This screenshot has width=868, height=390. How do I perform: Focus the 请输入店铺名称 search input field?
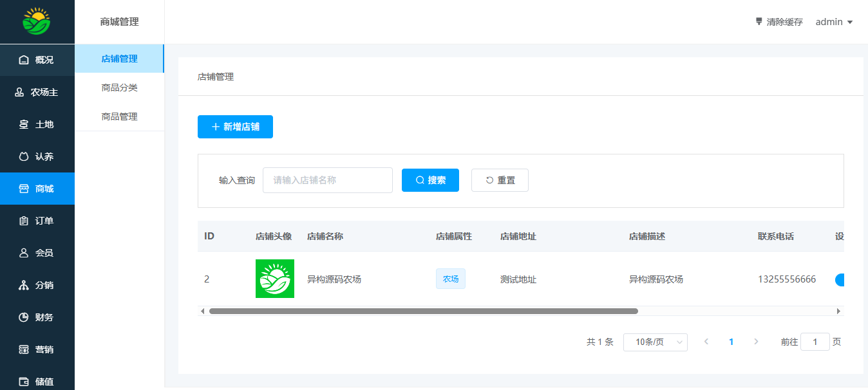click(327, 180)
